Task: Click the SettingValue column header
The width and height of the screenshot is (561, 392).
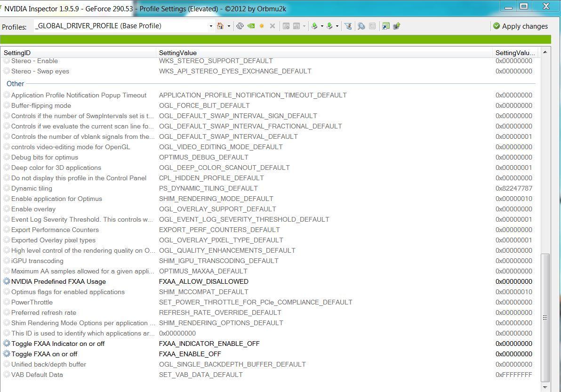Action: coord(324,53)
